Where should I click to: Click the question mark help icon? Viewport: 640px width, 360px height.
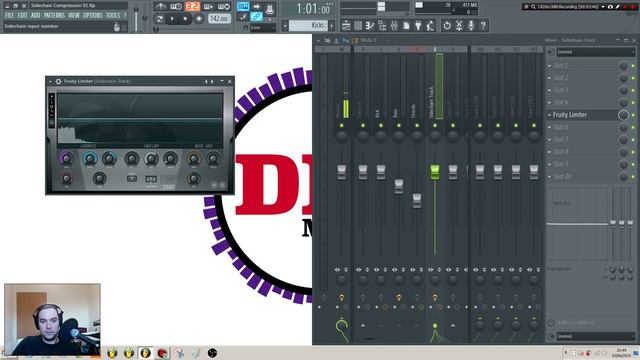point(483,26)
